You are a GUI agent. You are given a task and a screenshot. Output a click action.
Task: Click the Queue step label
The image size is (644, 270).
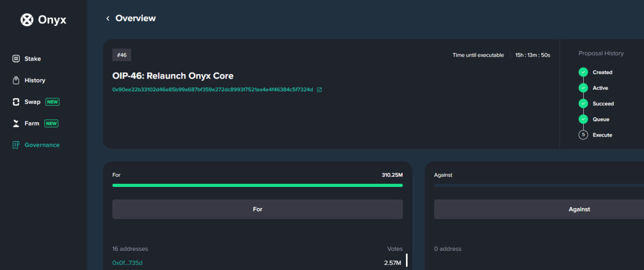coord(601,119)
